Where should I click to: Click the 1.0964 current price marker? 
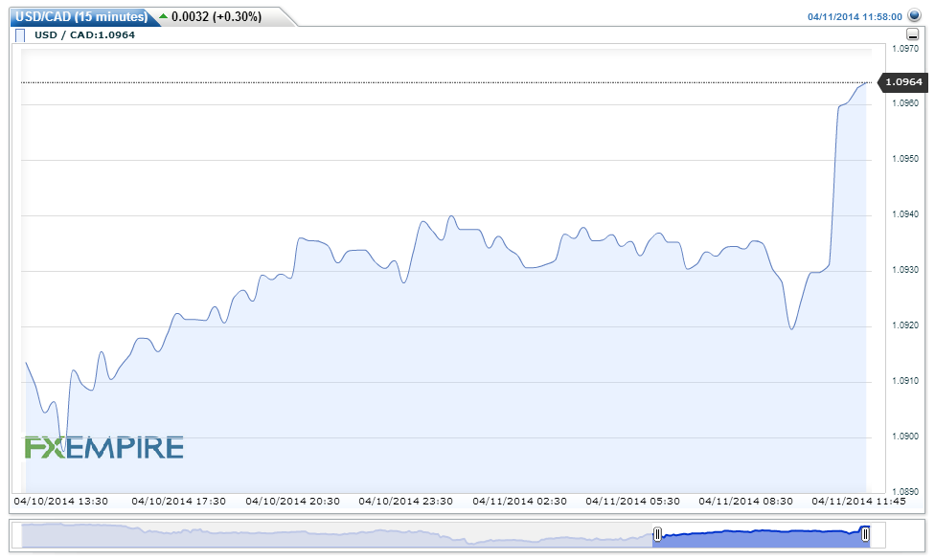click(903, 82)
